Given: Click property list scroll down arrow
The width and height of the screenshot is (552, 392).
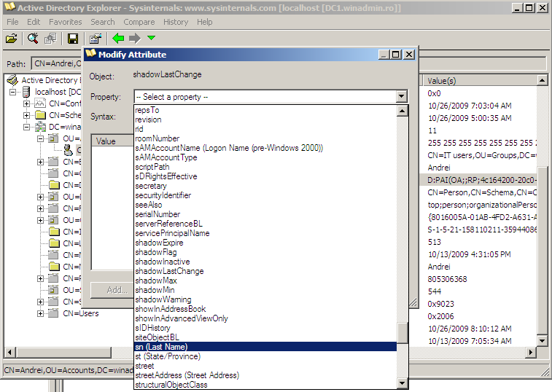Looking at the screenshot, I should click(x=403, y=383).
